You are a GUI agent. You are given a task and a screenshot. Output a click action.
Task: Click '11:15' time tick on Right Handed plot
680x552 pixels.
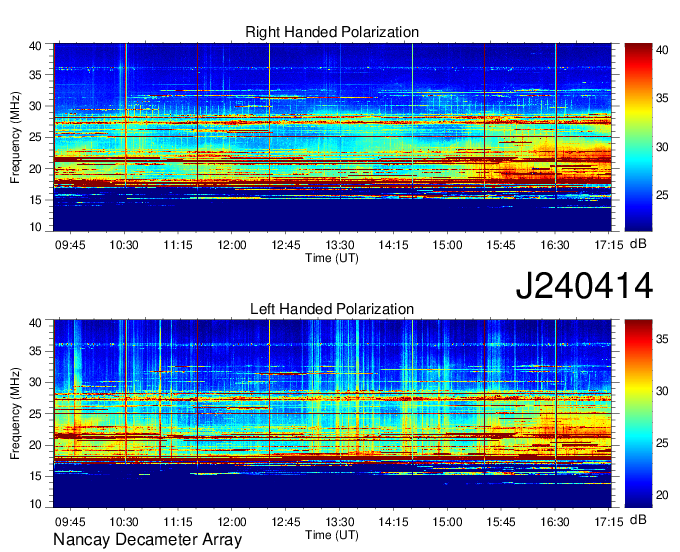178,245
